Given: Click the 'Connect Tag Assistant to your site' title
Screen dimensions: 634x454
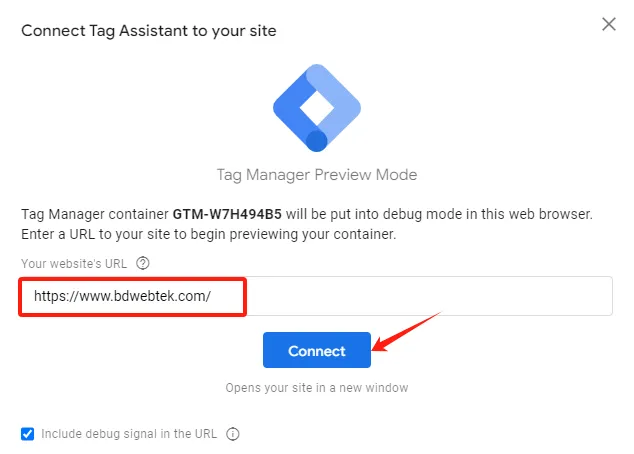Looking at the screenshot, I should click(x=149, y=31).
